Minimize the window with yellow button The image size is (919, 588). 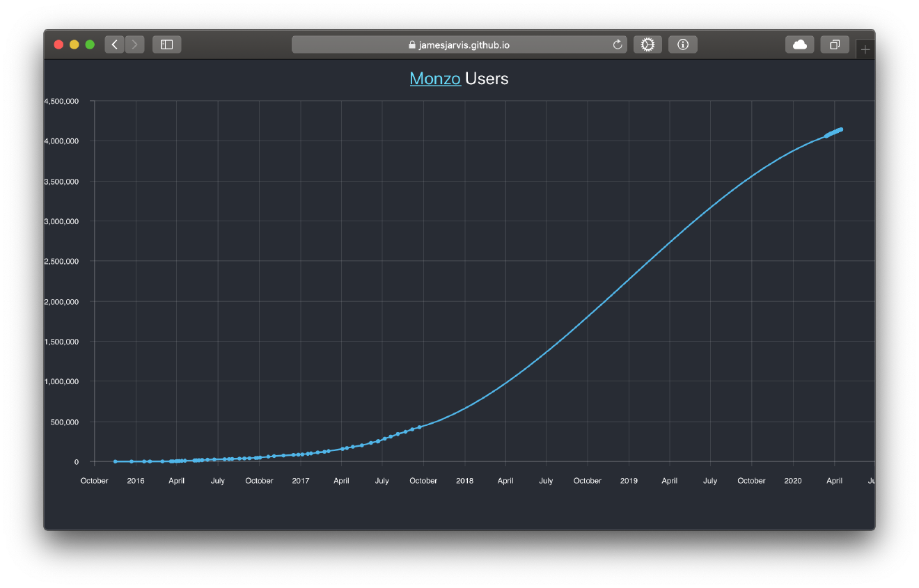point(74,45)
